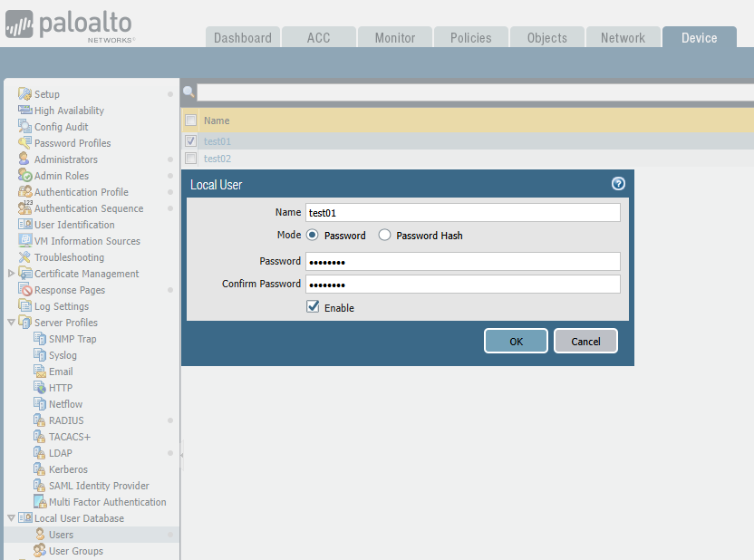
Task: Open the Policies tab
Action: [470, 37]
